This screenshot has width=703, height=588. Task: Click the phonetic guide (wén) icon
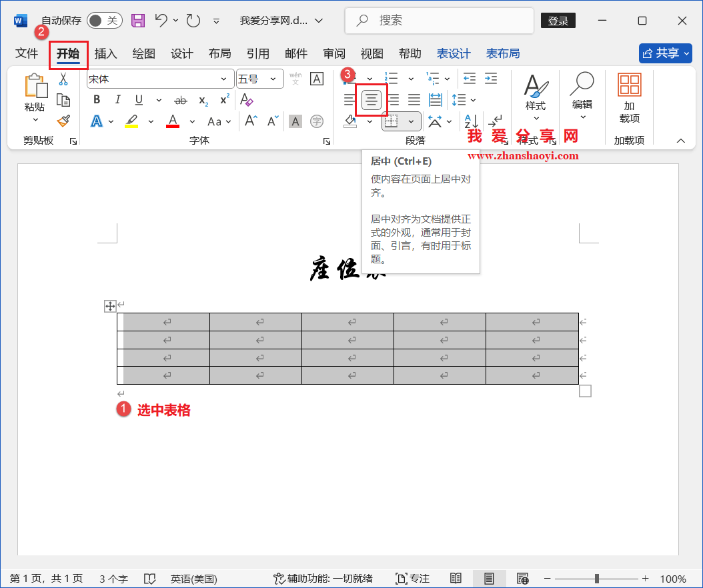click(295, 79)
